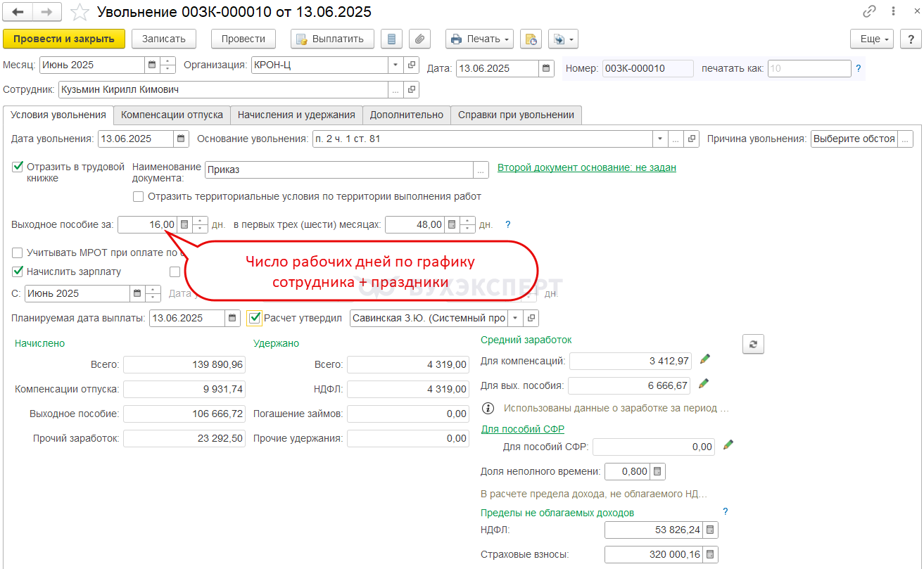Add document to favorites with star icon
Screen dimensions: 924x569
(x=80, y=12)
